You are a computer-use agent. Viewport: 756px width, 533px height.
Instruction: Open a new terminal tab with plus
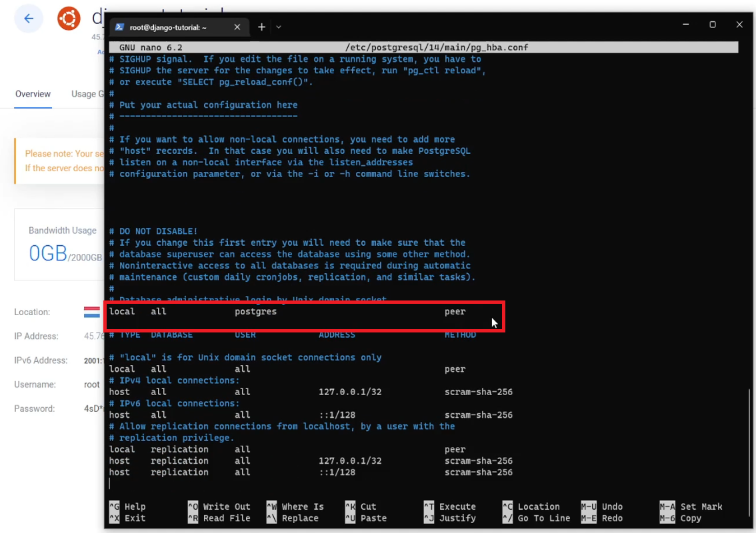pos(261,27)
